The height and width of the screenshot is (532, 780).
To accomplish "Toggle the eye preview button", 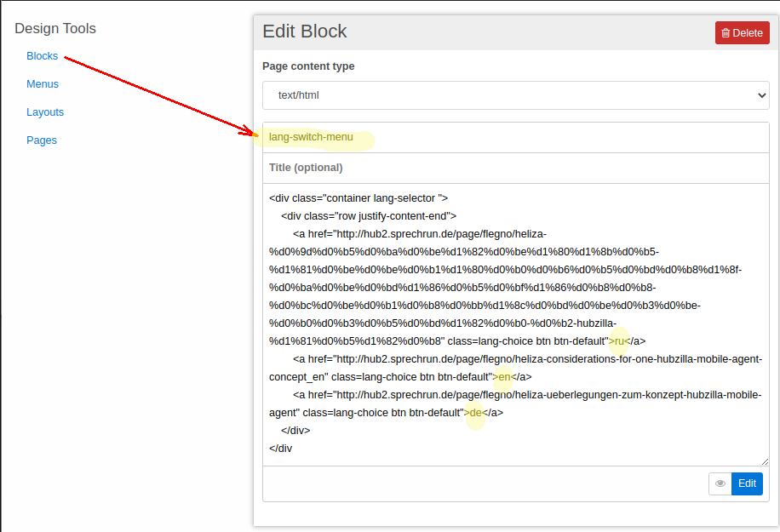I will 720,483.
